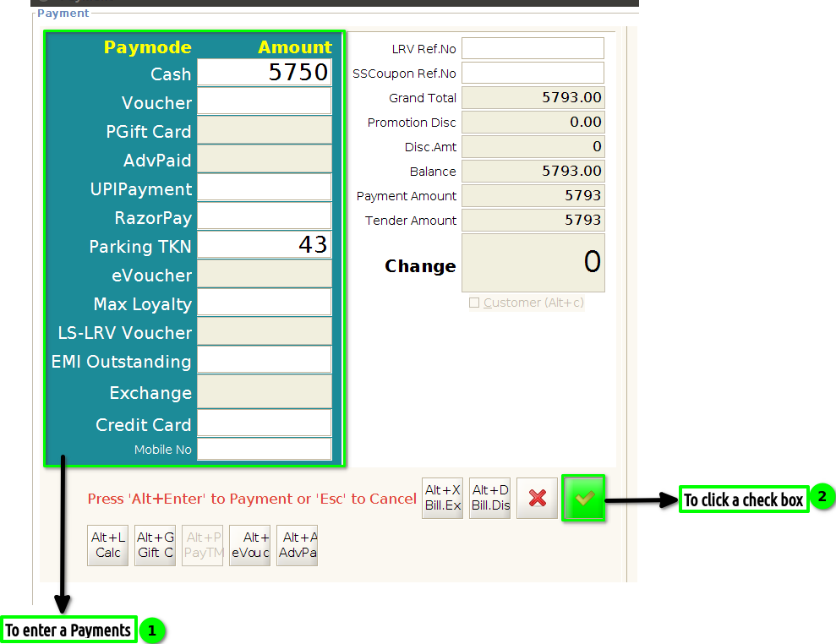Click the Change amount display box
This screenshot has width=836, height=644.
[x=533, y=263]
